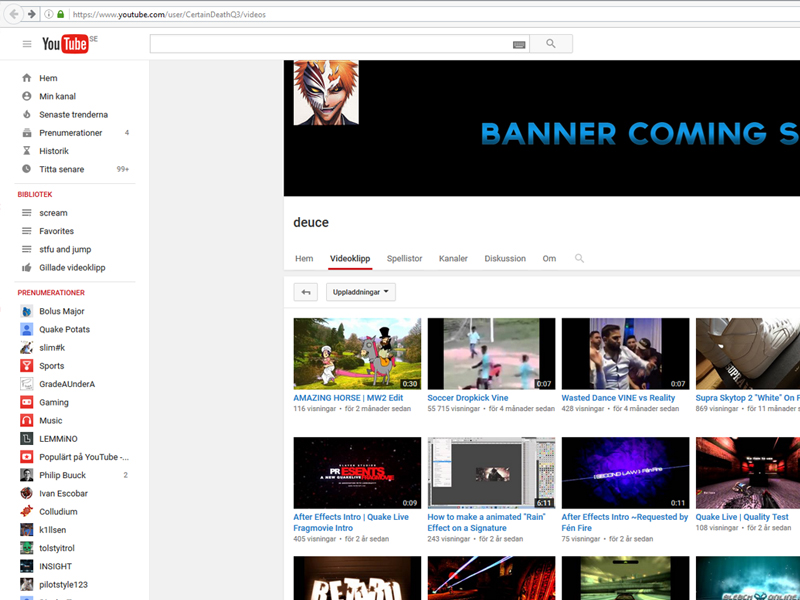Click the magnifying glass search button
Screen dimensions: 800x600
551,44
